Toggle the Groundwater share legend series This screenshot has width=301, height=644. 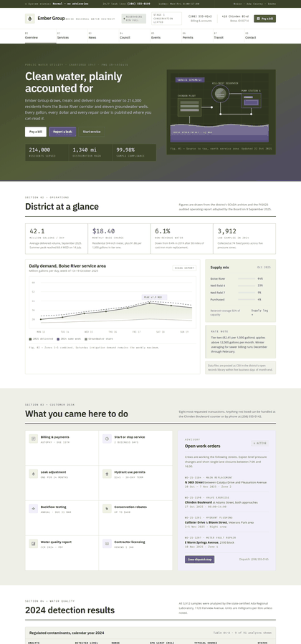(98, 339)
